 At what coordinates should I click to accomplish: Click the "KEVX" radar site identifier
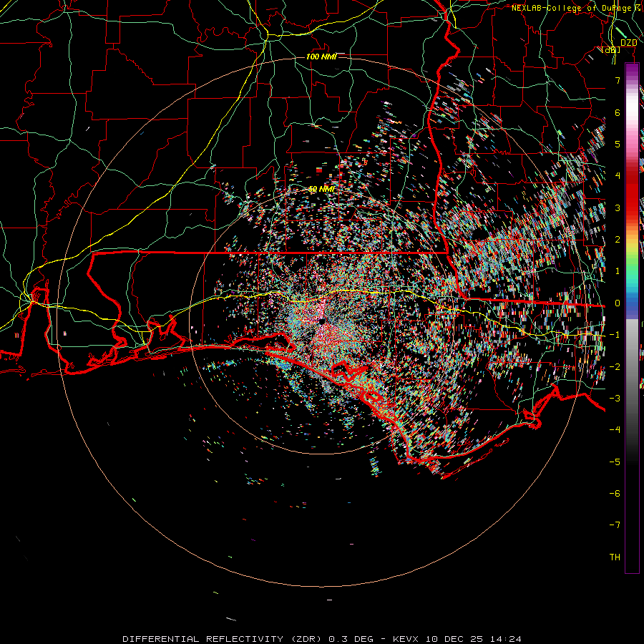406,639
